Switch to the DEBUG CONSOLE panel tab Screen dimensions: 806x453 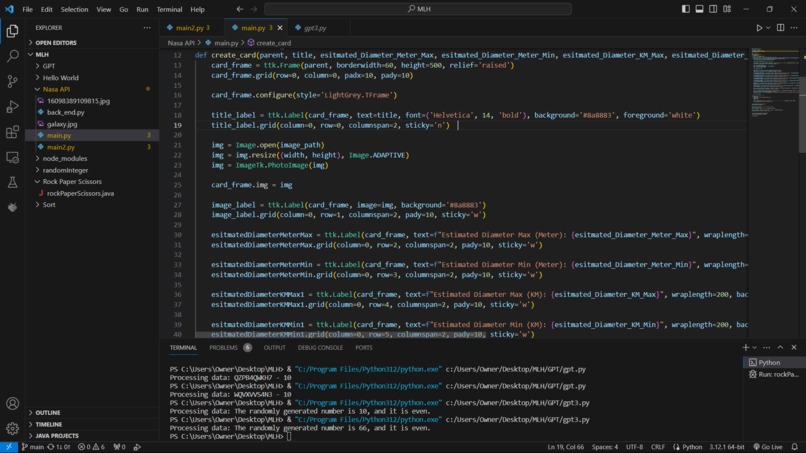[x=320, y=348]
